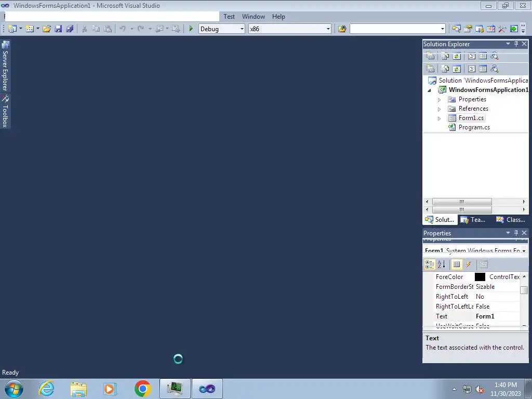The width and height of the screenshot is (532, 399).
Task: Toggle Alphabetical sort in the Properties panel
Action: 442,264
